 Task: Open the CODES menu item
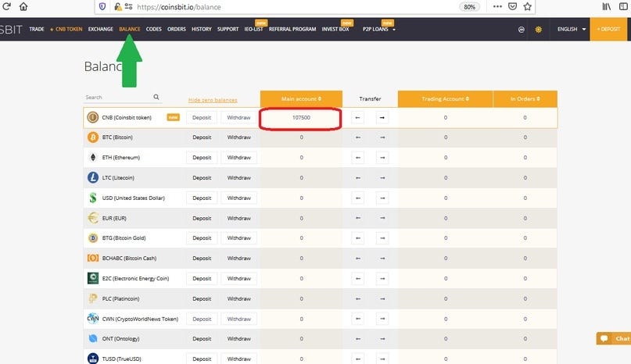154,29
